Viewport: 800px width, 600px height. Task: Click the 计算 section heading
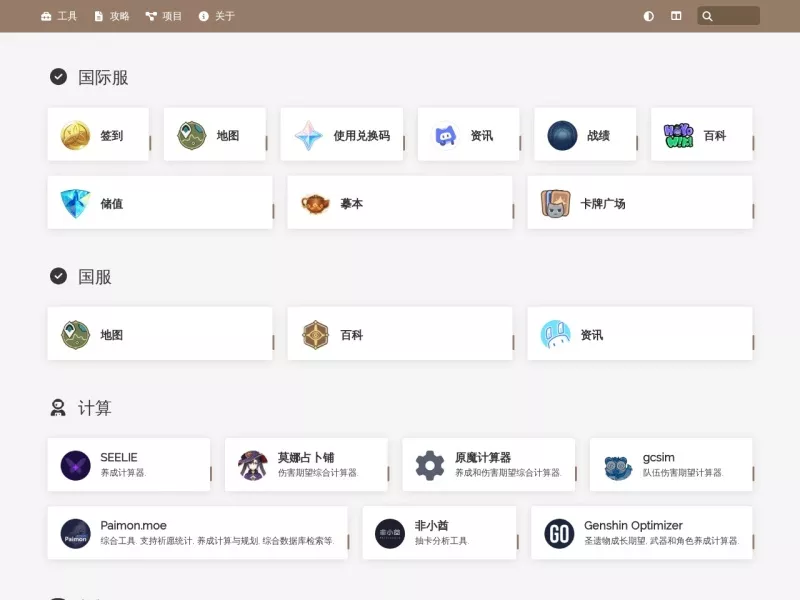94,408
